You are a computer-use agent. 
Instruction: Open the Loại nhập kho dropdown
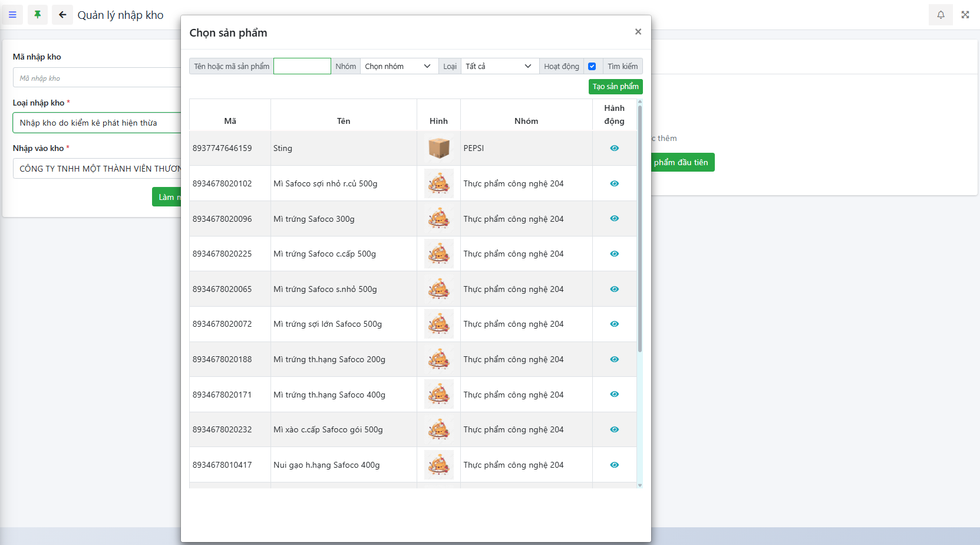[x=97, y=123]
